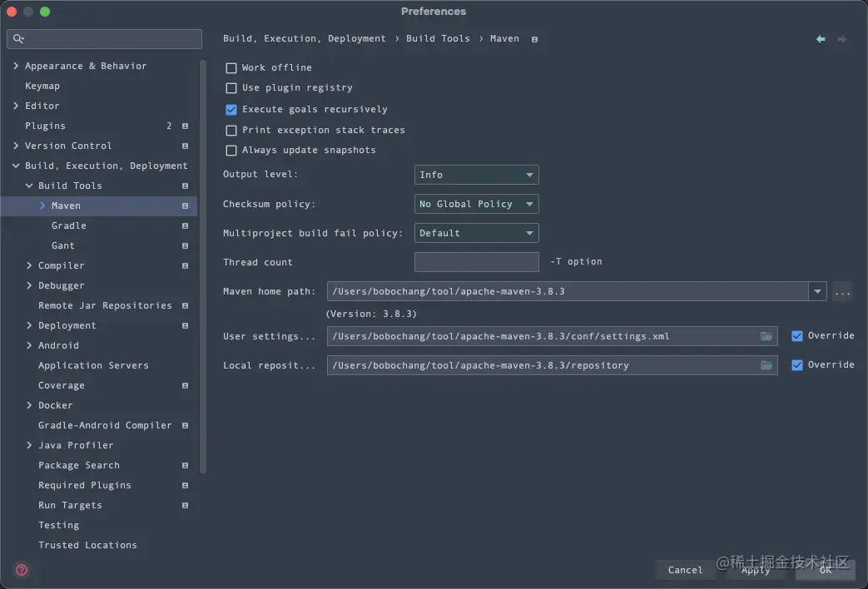Expand the Maven tree node
This screenshot has width=868, height=589.
click(x=42, y=205)
